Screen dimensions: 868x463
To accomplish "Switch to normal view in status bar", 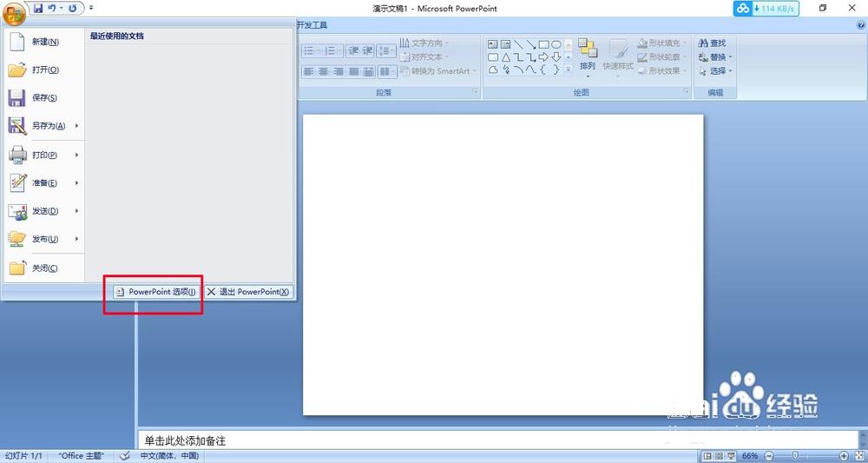I will click(x=707, y=456).
